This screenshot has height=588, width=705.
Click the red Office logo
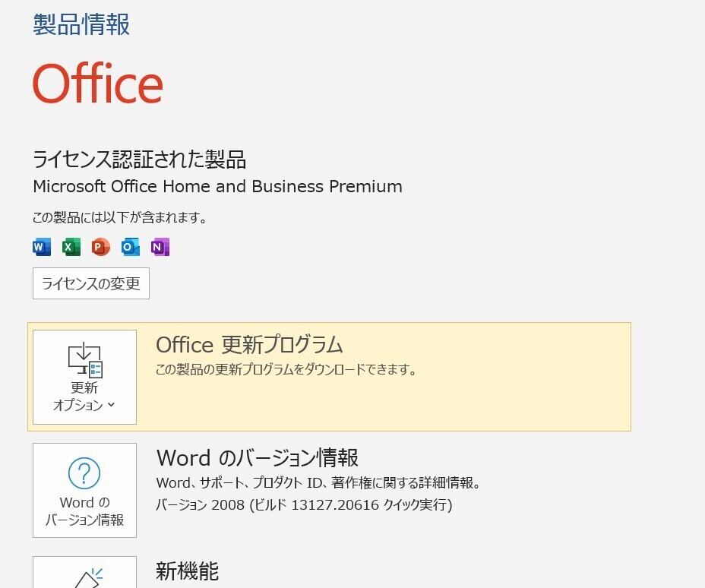click(x=98, y=83)
